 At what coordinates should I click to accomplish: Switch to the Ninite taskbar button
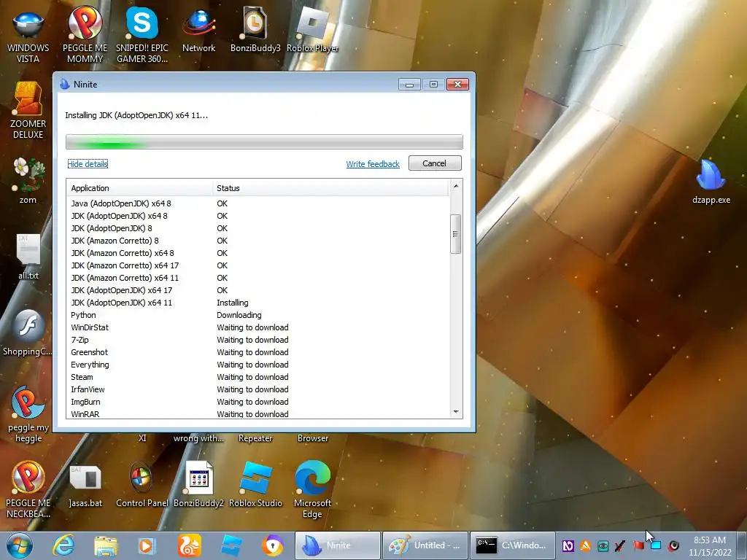(337, 545)
